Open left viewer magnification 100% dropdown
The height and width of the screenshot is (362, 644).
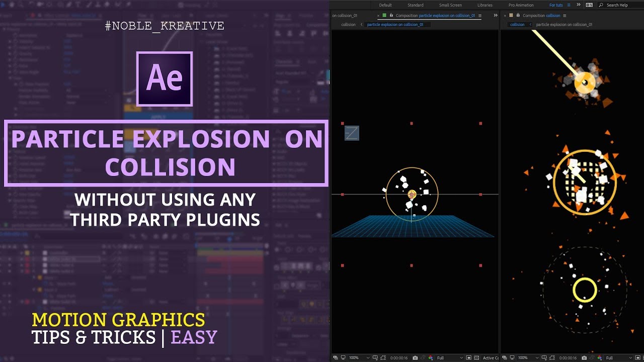point(359,357)
